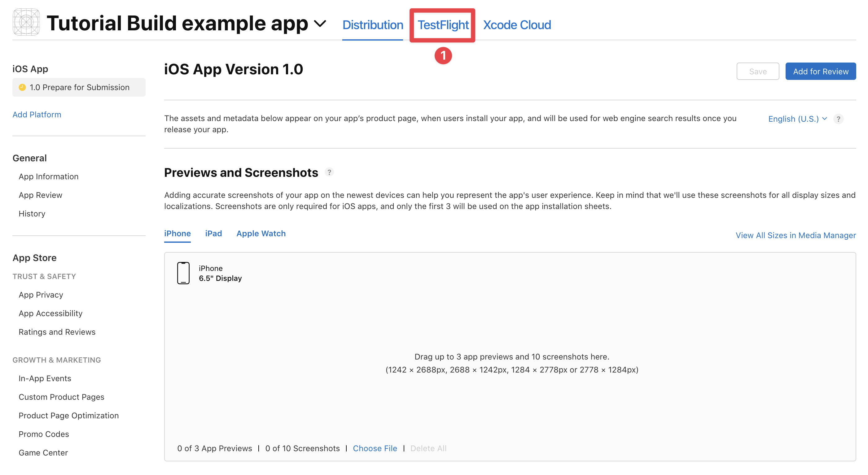This screenshot has height=475, width=868.
Task: Open the Previews and Screenshots help tooltip
Action: pyautogui.click(x=329, y=172)
